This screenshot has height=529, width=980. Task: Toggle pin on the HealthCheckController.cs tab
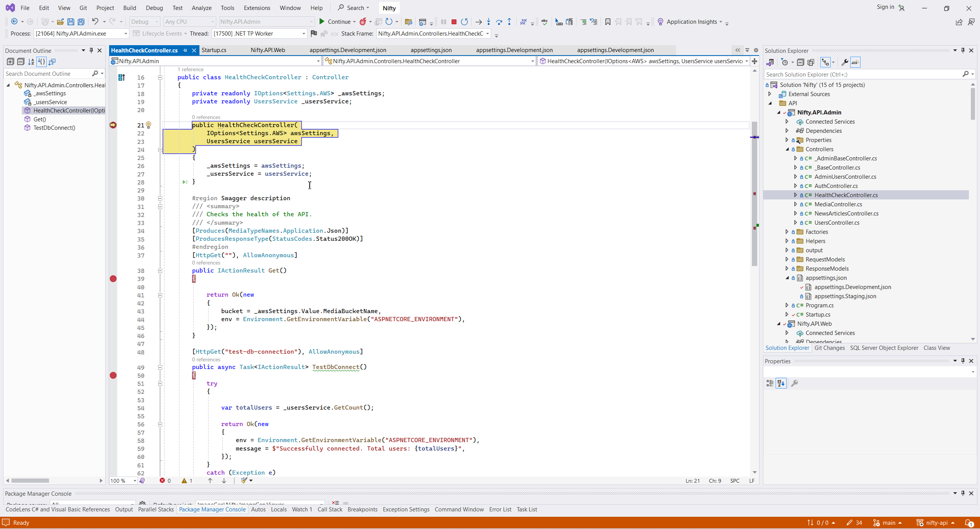pos(185,50)
